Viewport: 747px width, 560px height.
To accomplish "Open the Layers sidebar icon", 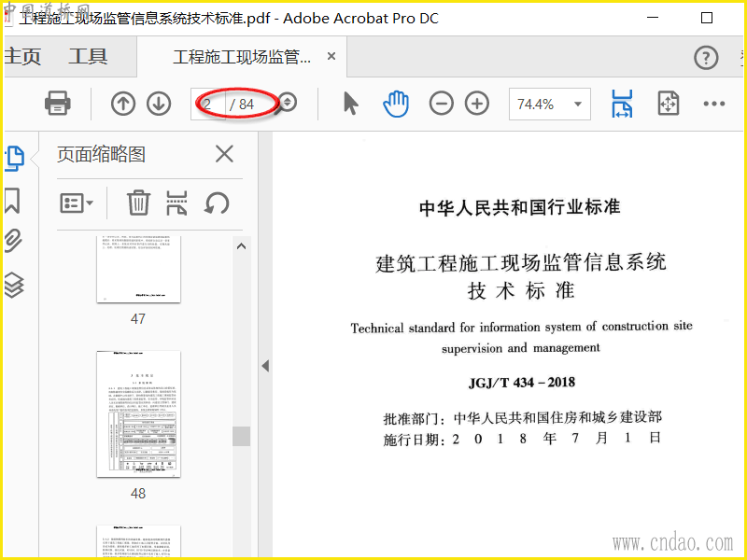I will pyautogui.click(x=14, y=286).
